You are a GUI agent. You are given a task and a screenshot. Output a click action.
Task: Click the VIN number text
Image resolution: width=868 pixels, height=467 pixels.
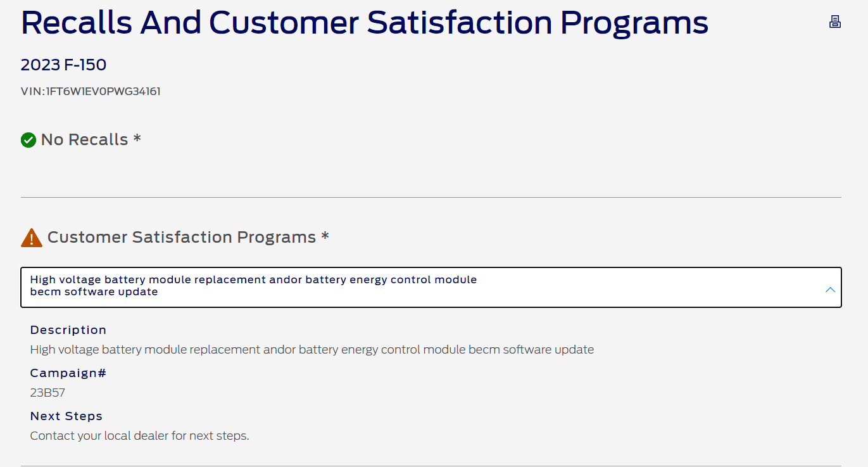[91, 91]
